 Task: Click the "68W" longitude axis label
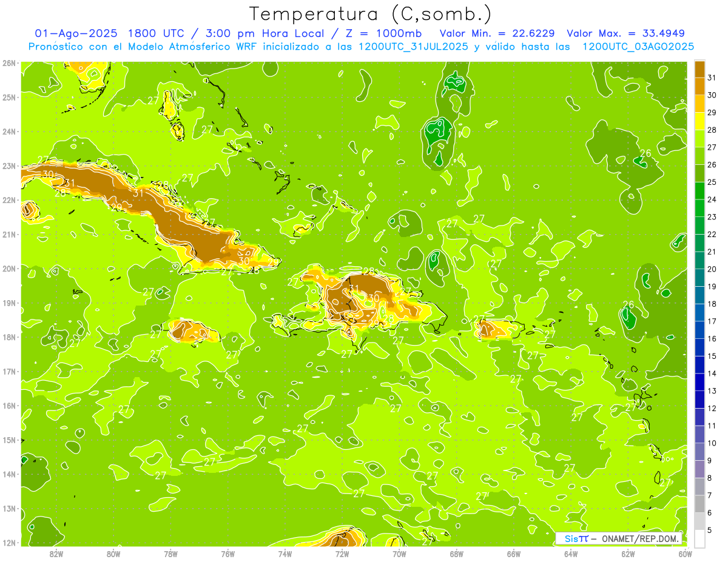point(457,554)
